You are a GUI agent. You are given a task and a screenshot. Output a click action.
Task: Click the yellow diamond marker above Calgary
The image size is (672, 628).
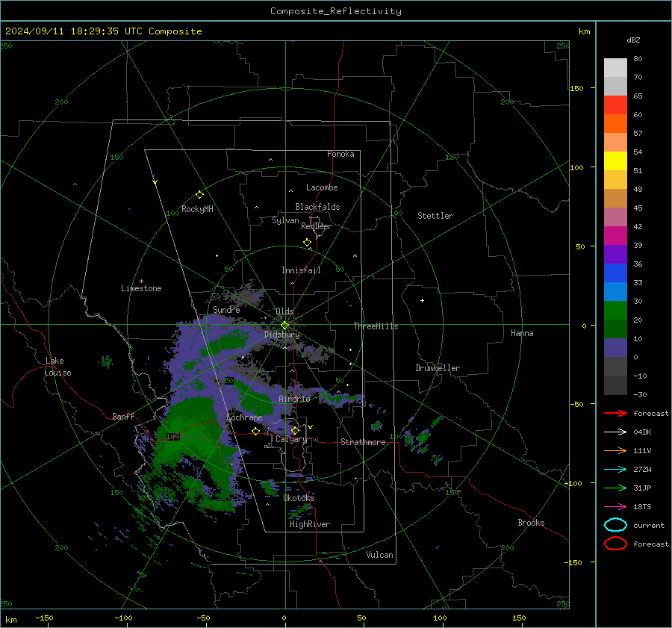point(295,430)
